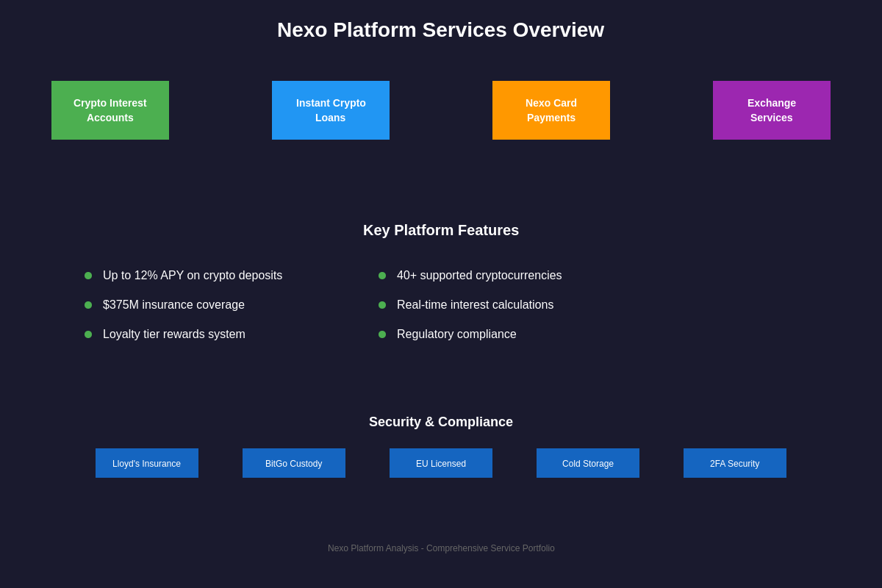
Task: Click green bullet beside 40+ cryptocurrencies item
Action: 382,276
